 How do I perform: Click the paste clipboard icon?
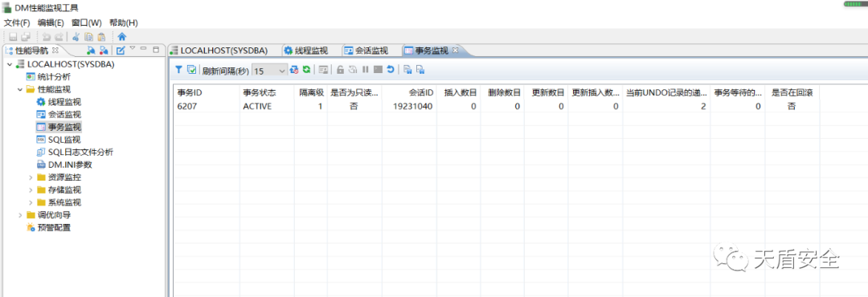[x=101, y=37]
